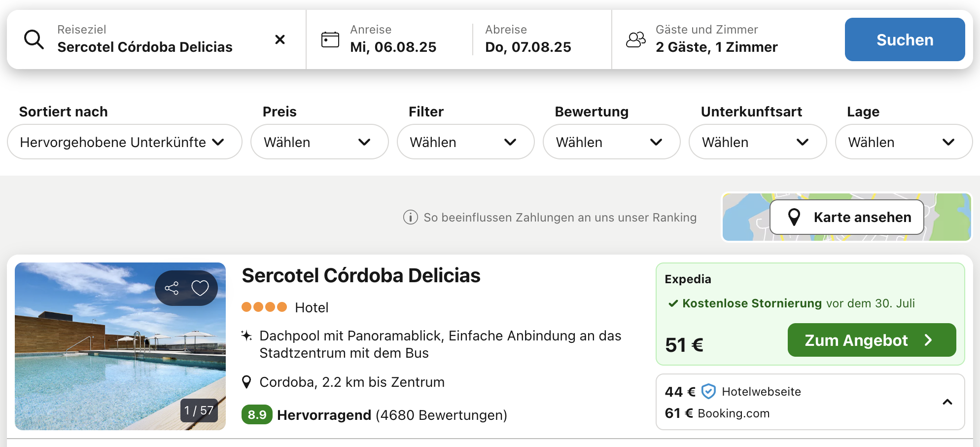The height and width of the screenshot is (447, 980).
Task: Save hotel to favorites with heart icon
Action: (200, 288)
